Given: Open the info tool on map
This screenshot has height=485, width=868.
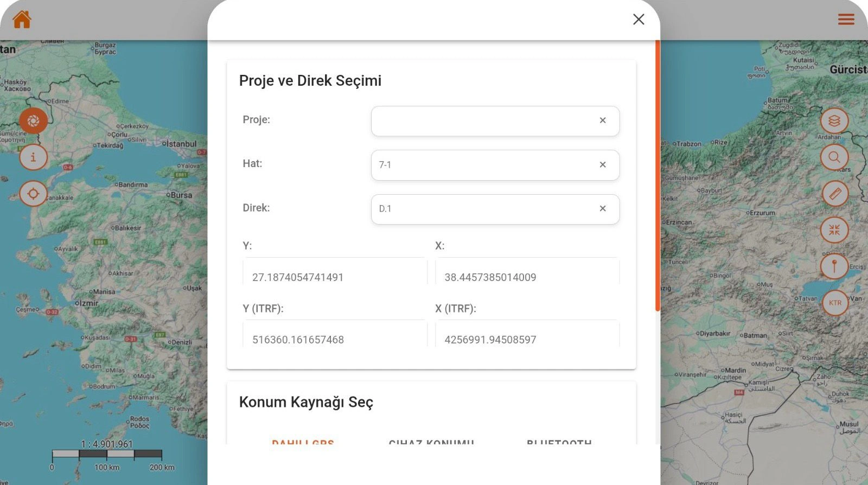Looking at the screenshot, I should [33, 157].
